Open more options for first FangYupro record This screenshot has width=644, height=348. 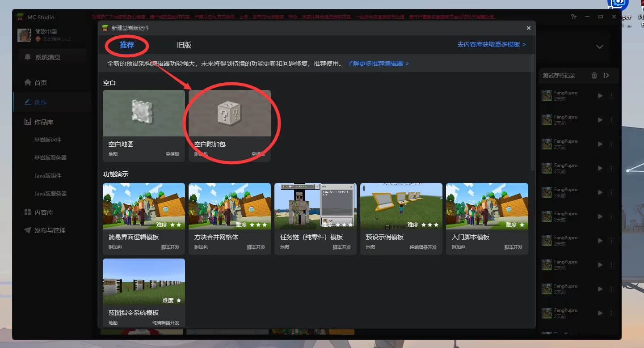click(x=611, y=96)
